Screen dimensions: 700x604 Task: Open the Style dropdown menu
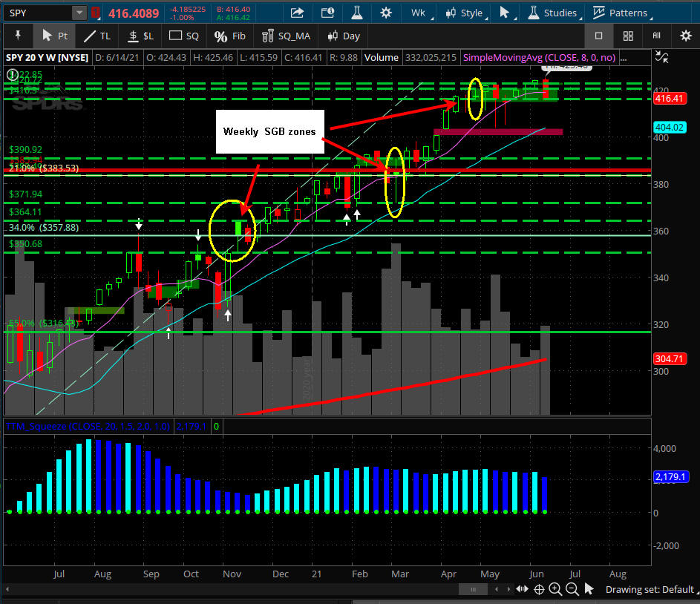coord(465,13)
